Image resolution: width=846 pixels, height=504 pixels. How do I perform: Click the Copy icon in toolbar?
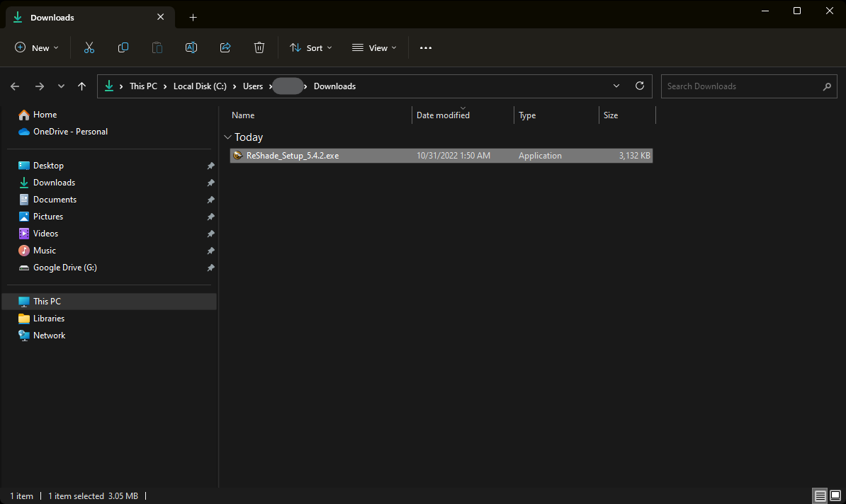click(123, 48)
